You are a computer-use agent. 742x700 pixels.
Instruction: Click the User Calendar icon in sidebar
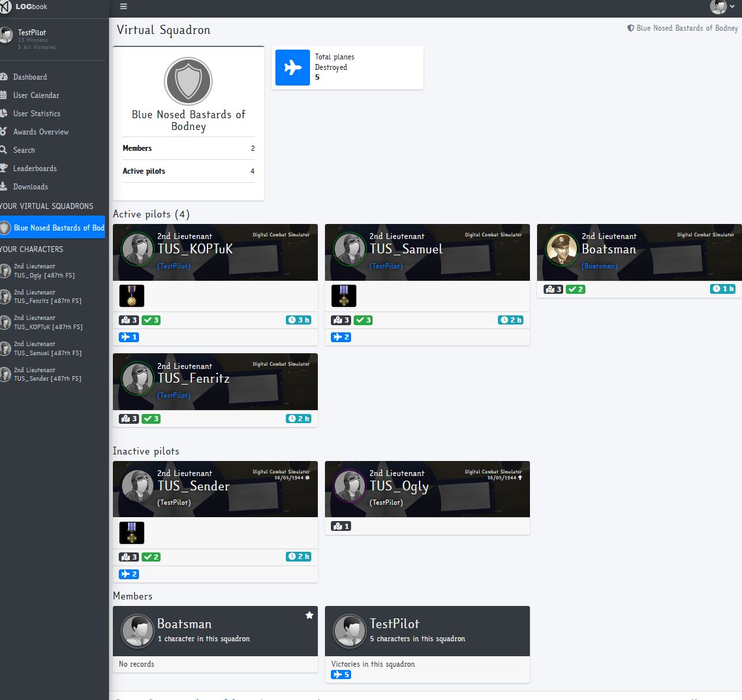pyautogui.click(x=4, y=95)
